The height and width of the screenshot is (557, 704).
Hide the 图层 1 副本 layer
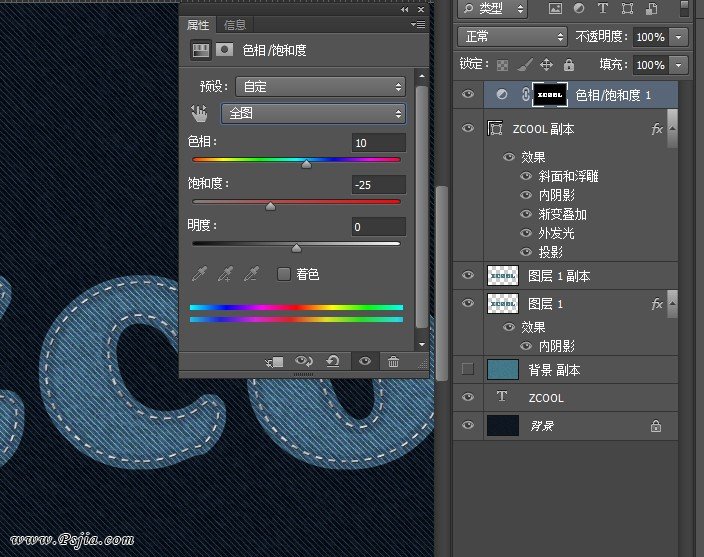point(468,275)
